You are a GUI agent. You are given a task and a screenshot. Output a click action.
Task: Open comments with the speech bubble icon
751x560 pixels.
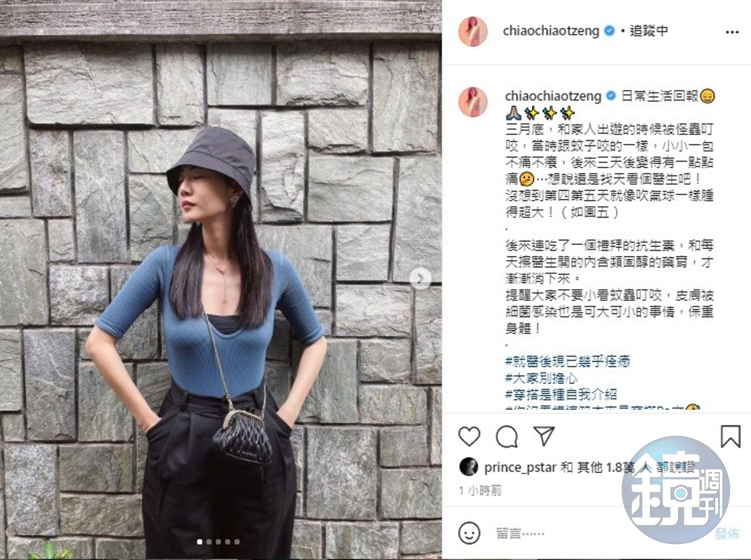coord(507,437)
